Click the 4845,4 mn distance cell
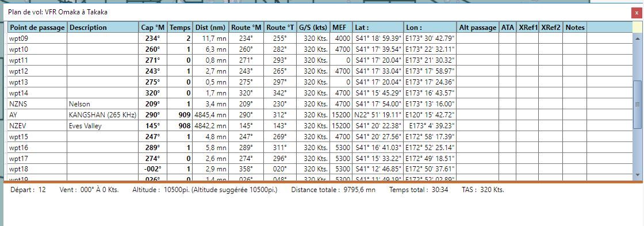Image resolution: width=644 pixels, height=226 pixels. (x=210, y=114)
